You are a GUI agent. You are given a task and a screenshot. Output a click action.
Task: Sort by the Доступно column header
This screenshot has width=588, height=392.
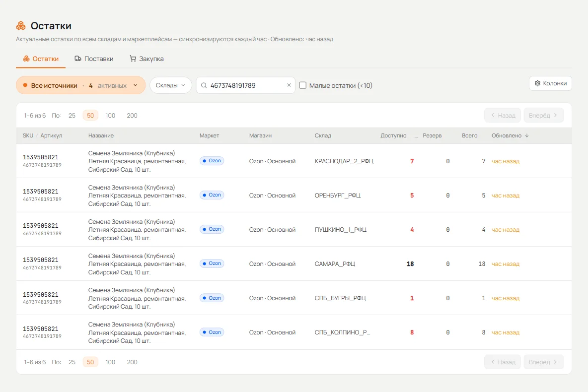(393, 135)
